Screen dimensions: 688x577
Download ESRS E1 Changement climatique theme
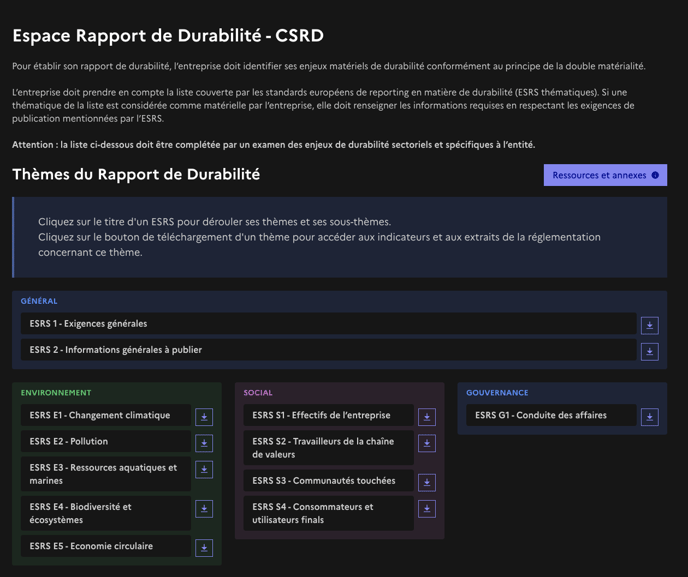click(x=204, y=417)
